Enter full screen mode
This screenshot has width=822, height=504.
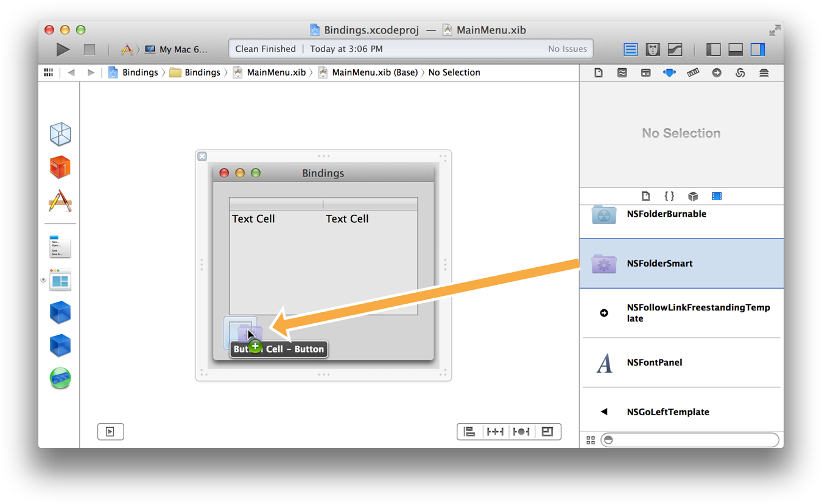[775, 30]
